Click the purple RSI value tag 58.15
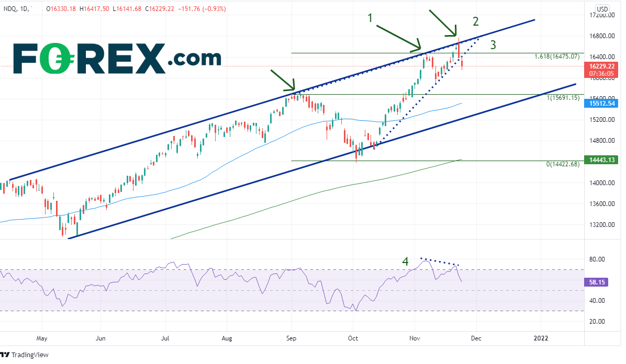 [x=595, y=282]
